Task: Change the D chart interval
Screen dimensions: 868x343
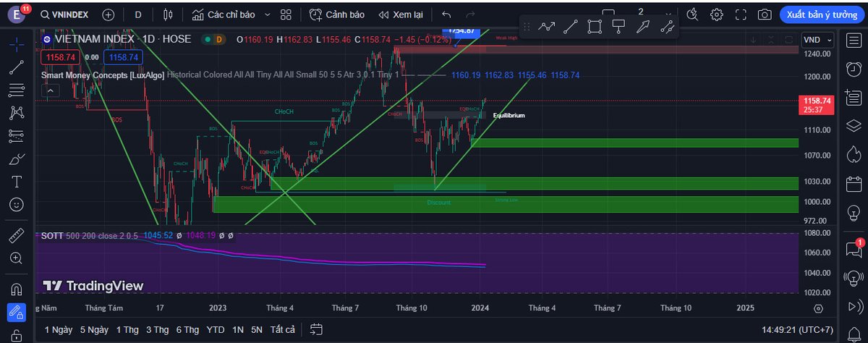Action: [x=138, y=14]
